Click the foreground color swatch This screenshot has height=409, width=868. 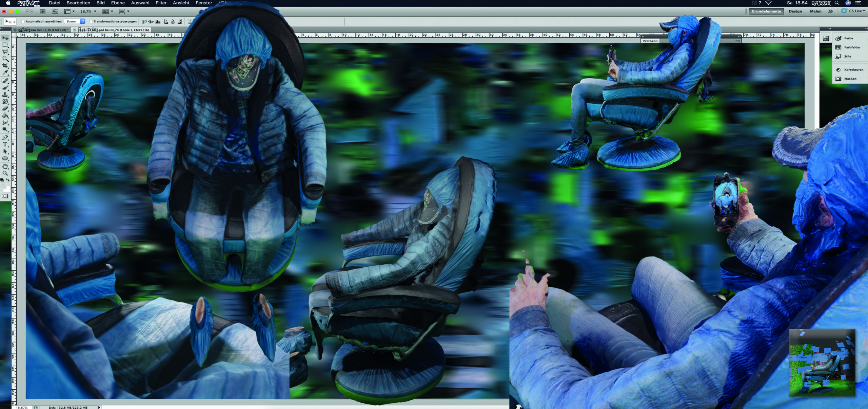click(3, 186)
